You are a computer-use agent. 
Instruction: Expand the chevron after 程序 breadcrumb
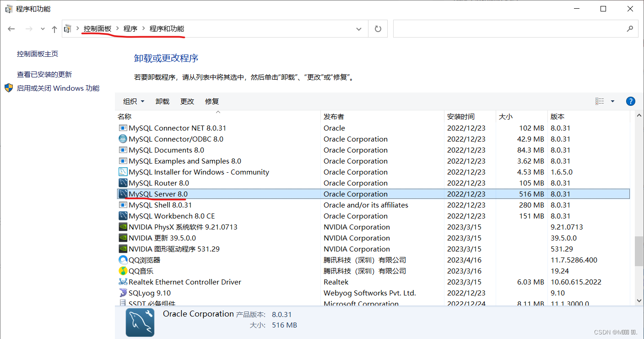point(144,28)
